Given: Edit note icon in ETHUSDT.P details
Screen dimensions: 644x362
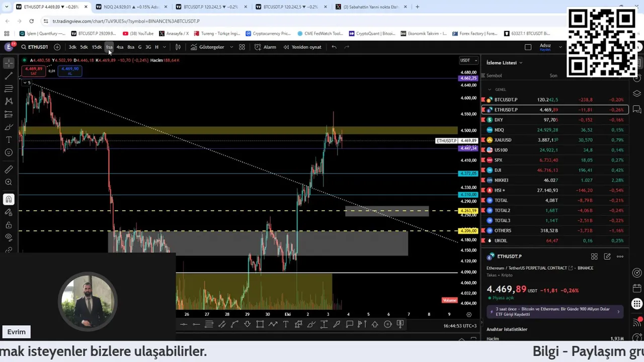Looking at the screenshot, I should pyautogui.click(x=607, y=256).
